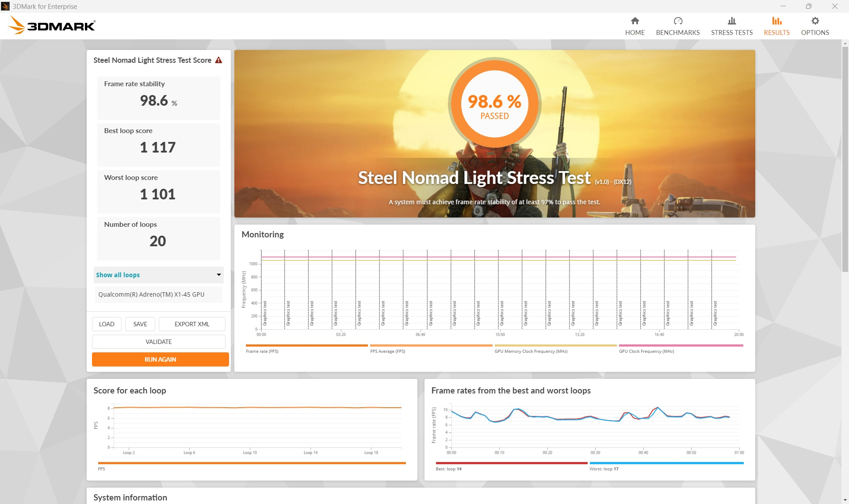Click Frame rates from best and worst loops heading
The image size is (849, 504).
pos(511,391)
